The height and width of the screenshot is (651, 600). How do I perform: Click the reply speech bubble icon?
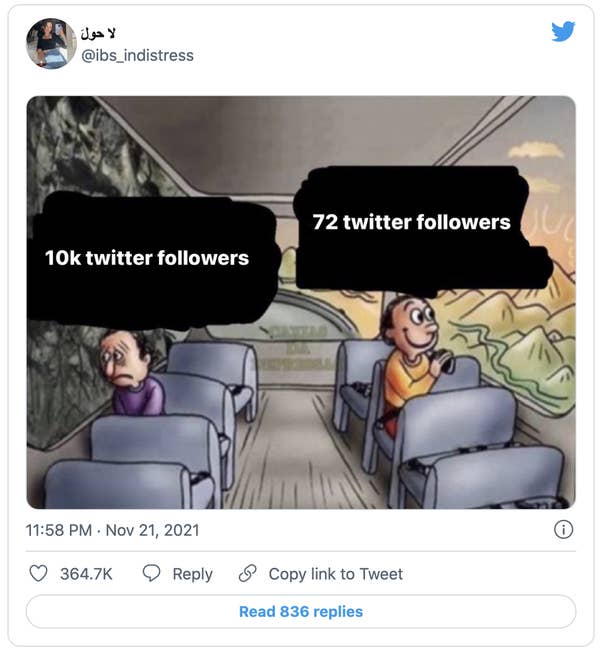tap(152, 574)
